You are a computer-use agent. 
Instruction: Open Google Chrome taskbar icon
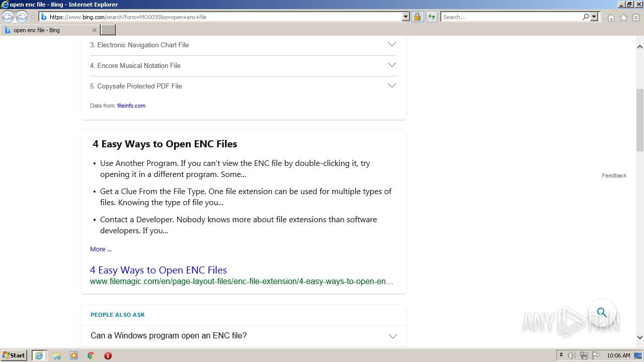(91, 355)
